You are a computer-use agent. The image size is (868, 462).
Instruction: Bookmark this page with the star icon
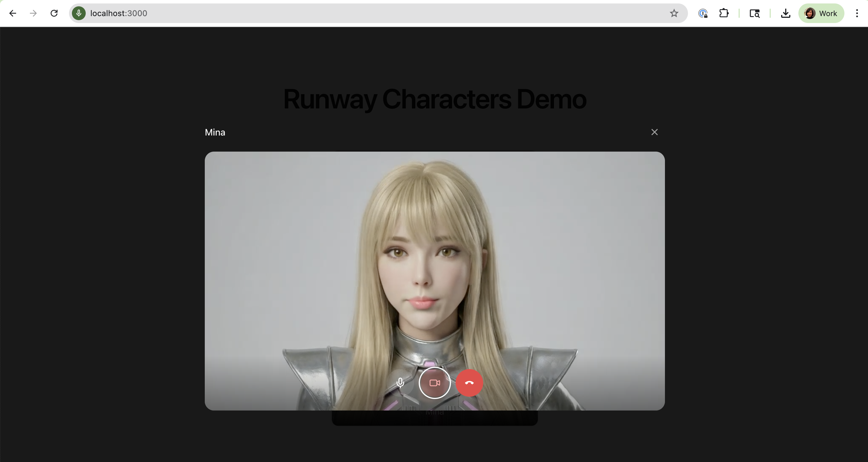[x=674, y=13]
